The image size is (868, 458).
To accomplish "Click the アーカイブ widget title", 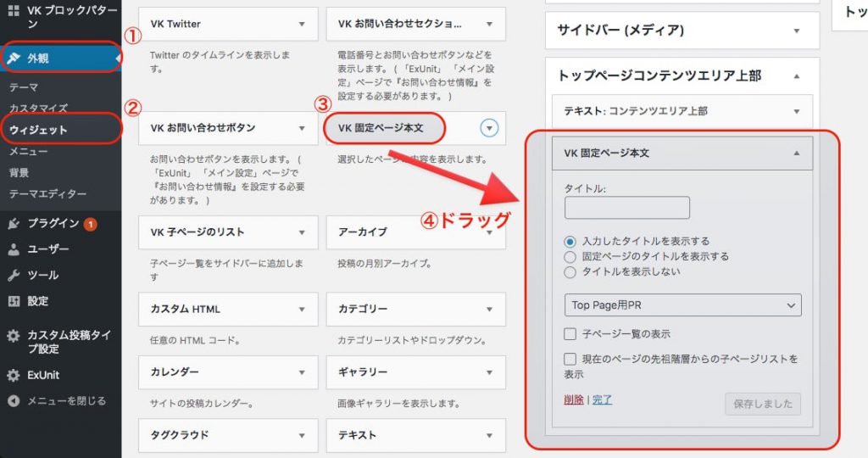I will [363, 232].
